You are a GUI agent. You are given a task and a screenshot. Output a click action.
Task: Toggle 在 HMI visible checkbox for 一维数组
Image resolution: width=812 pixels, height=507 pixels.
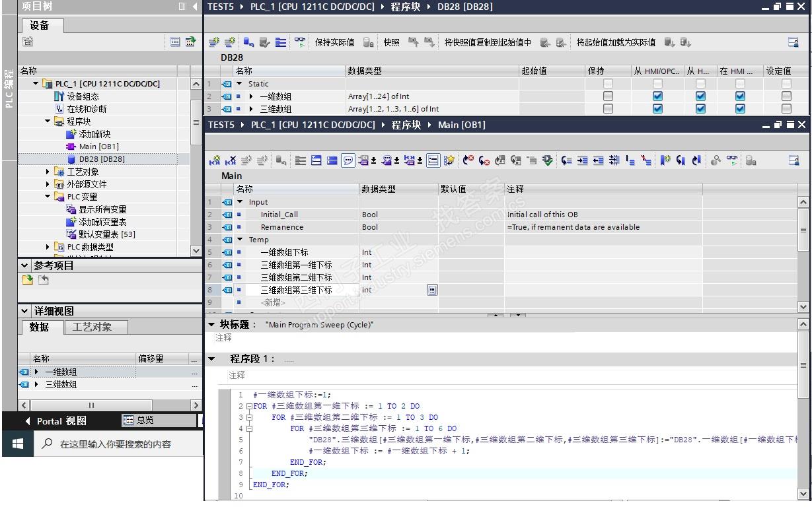tap(740, 96)
